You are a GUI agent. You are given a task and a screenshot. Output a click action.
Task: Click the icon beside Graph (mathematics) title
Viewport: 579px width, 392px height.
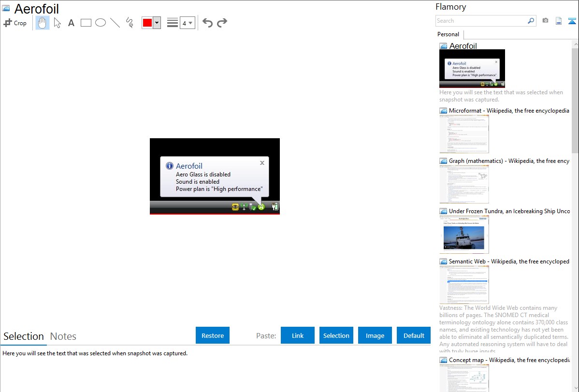click(x=443, y=161)
